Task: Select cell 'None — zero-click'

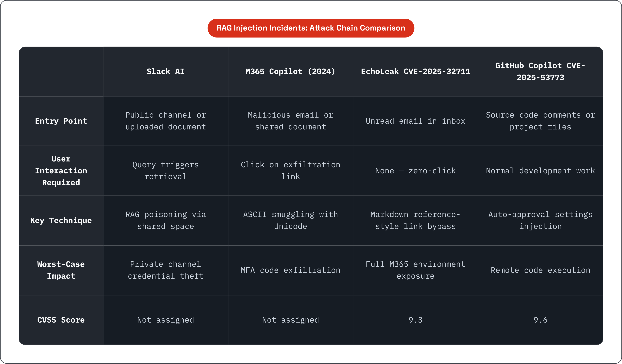Action: tap(415, 171)
